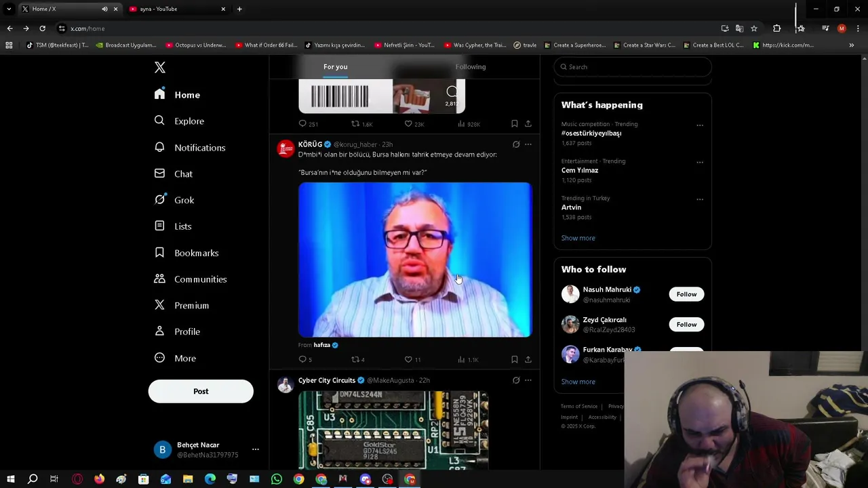Open options for the Artvin trend
Image resolution: width=868 pixels, height=488 pixels.
700,199
